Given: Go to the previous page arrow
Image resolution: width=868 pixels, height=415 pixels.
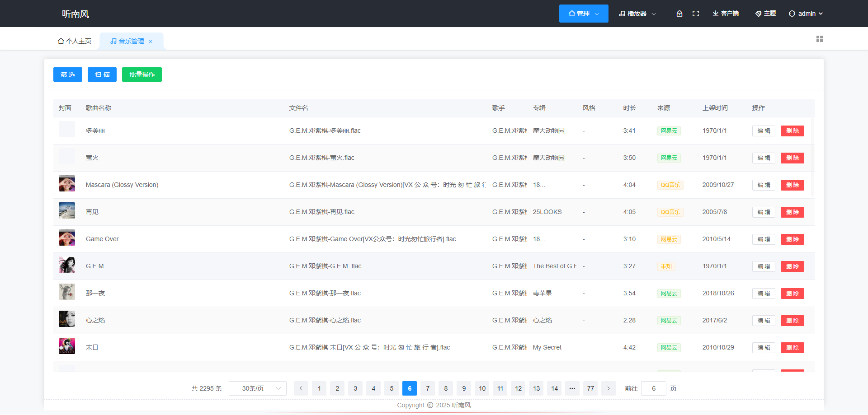Looking at the screenshot, I should [x=301, y=388].
